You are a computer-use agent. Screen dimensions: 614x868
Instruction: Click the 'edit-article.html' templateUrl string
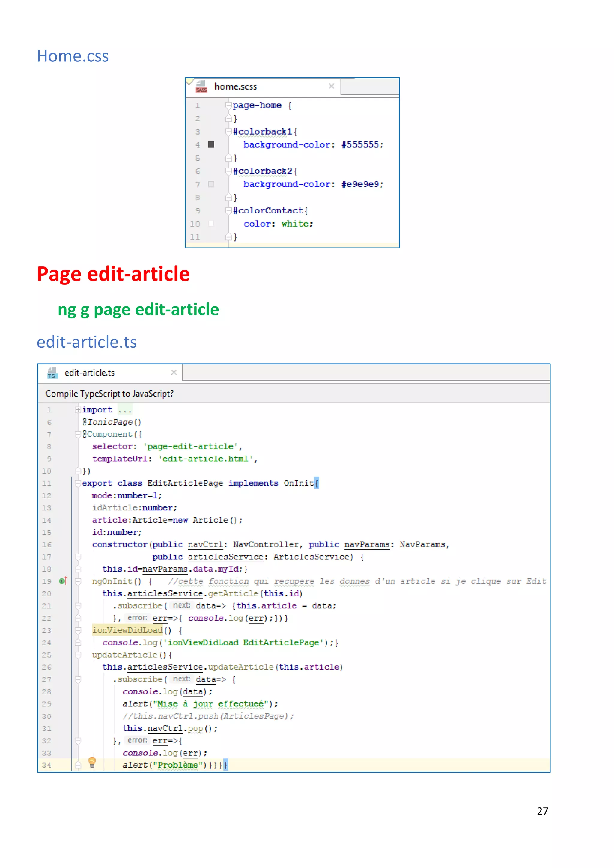click(x=205, y=459)
